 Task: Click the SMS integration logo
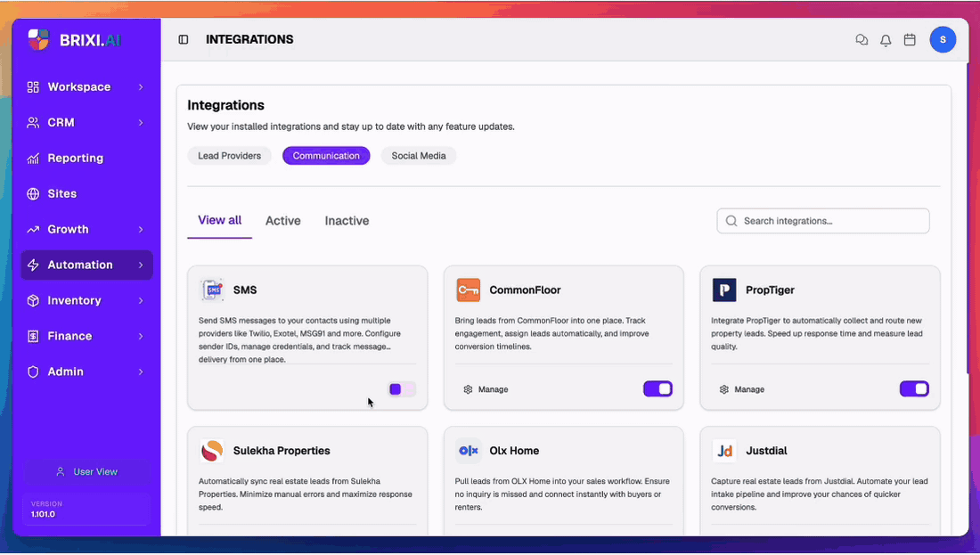click(212, 290)
